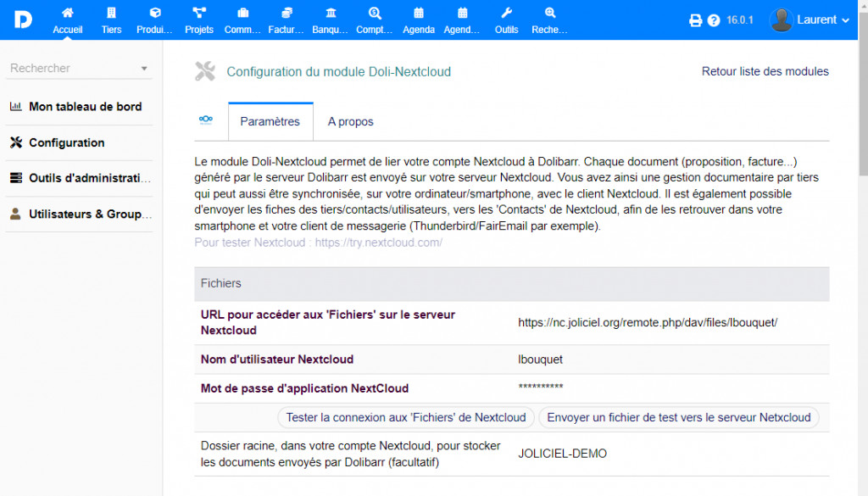The width and height of the screenshot is (868, 496).
Task: Open the Tiers building icon
Action: coord(111,12)
